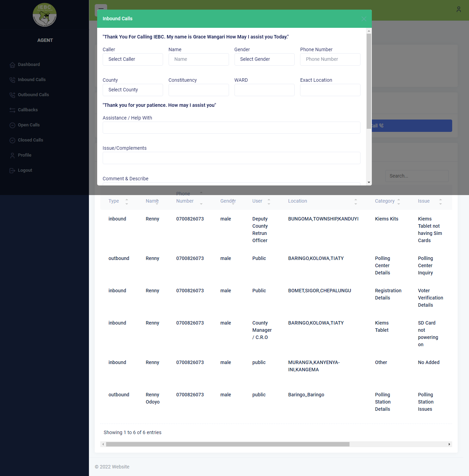Click the Phone Number input field
The height and width of the screenshot is (476, 469).
point(330,59)
